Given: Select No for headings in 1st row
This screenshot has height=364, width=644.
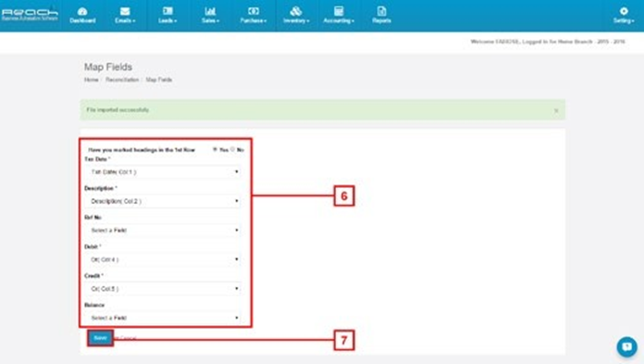Looking at the screenshot, I should [x=233, y=149].
